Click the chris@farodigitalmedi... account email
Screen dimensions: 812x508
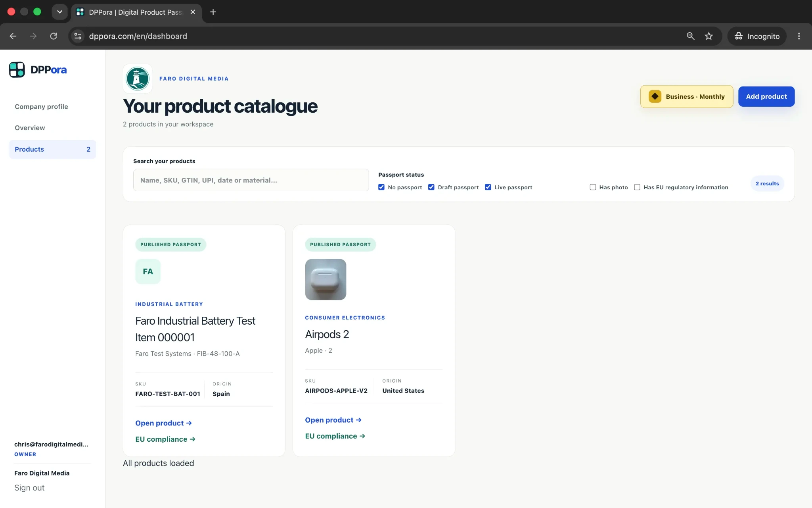[52, 444]
